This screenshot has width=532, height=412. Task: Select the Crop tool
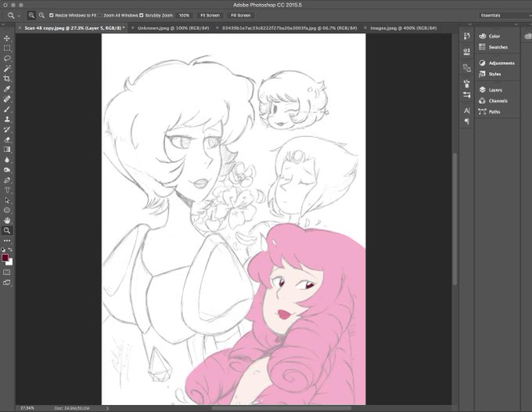pos(7,78)
